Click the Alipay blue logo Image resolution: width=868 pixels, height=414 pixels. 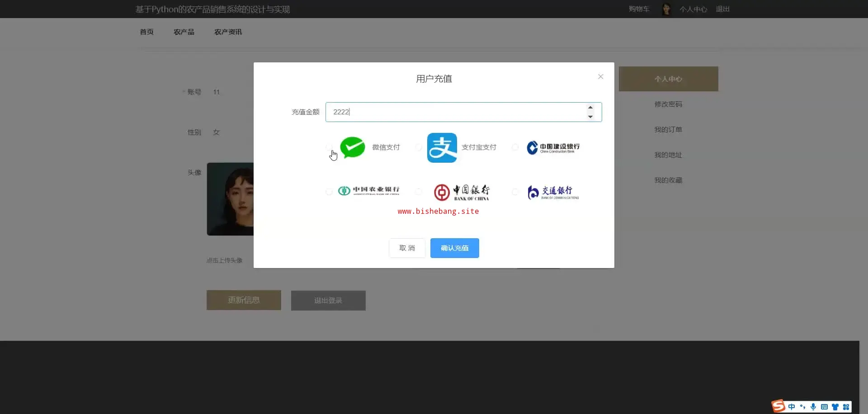coord(442,147)
